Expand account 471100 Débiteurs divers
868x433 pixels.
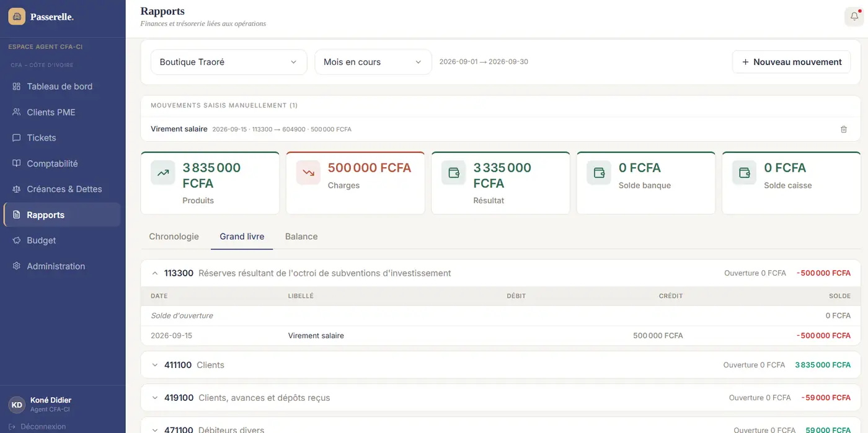(500, 426)
